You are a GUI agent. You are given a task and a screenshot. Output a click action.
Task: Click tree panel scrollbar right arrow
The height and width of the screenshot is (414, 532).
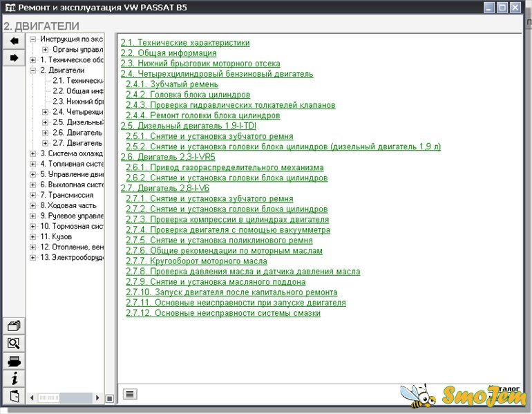point(97,397)
